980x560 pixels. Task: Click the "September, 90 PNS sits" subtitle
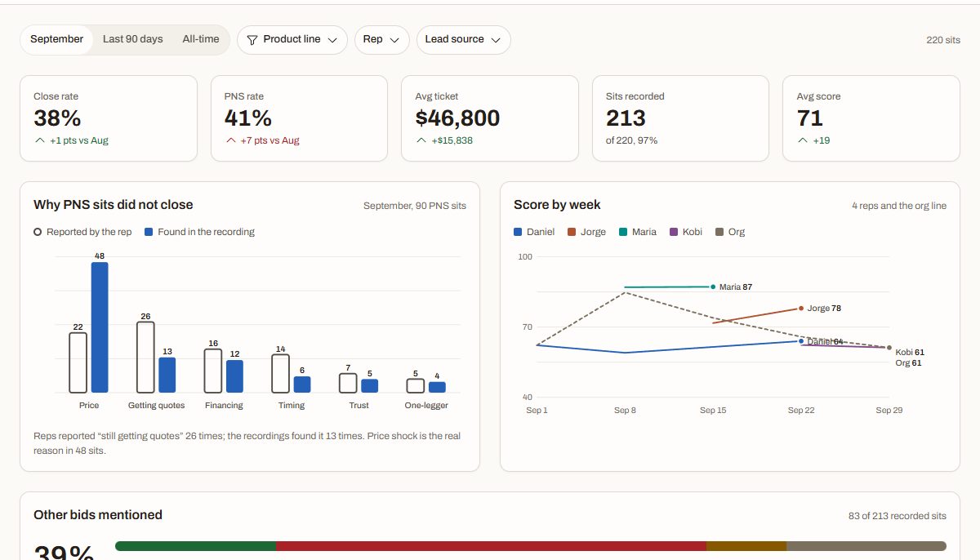(415, 206)
